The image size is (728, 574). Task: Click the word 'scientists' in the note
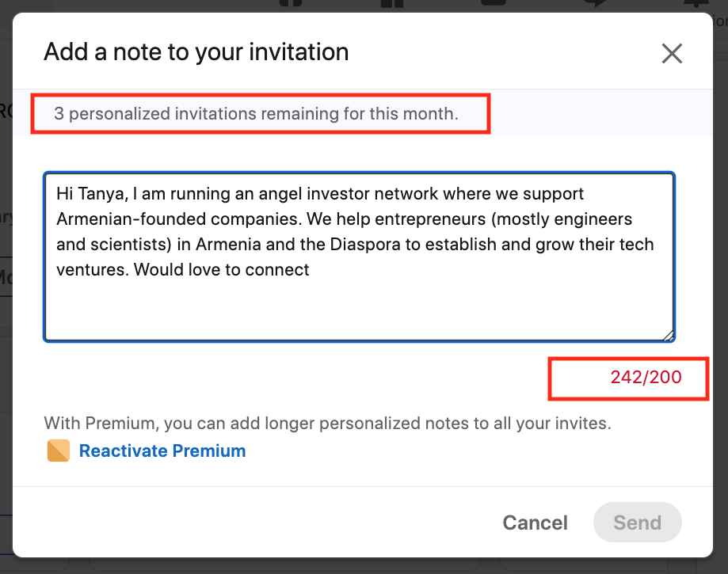tap(128, 245)
